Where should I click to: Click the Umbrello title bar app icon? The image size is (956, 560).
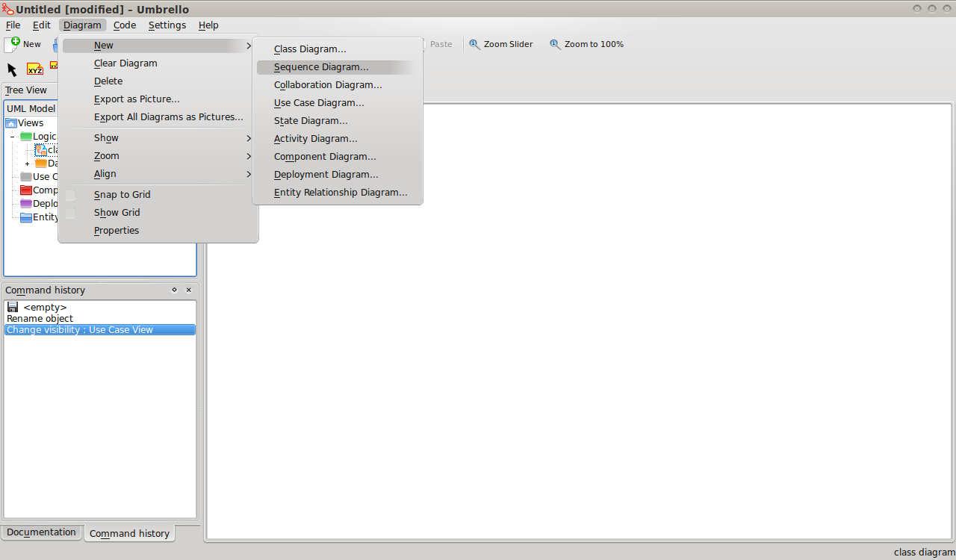point(7,9)
